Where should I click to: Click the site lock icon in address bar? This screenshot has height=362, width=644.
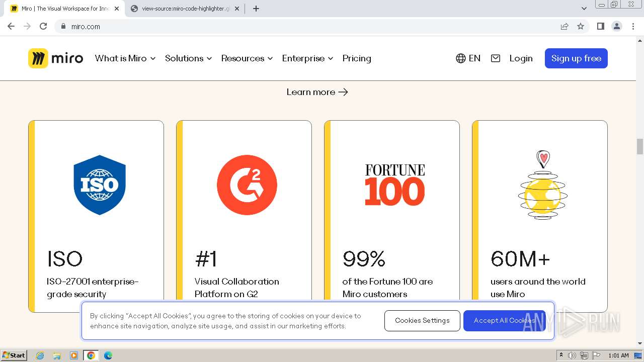(x=63, y=26)
